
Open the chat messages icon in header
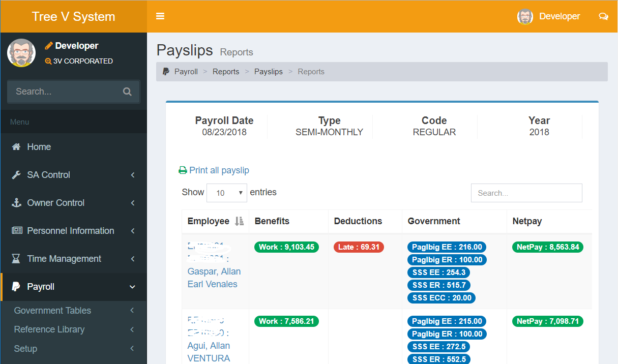[x=603, y=16]
